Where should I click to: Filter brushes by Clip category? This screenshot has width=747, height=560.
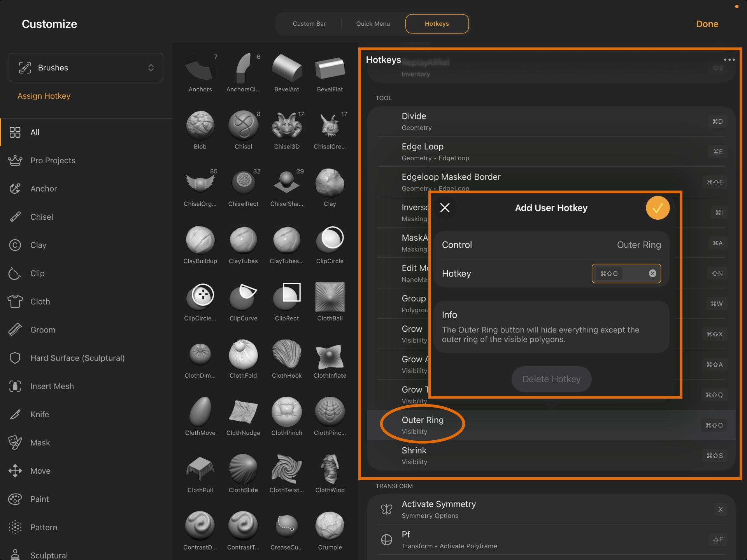click(x=86, y=273)
